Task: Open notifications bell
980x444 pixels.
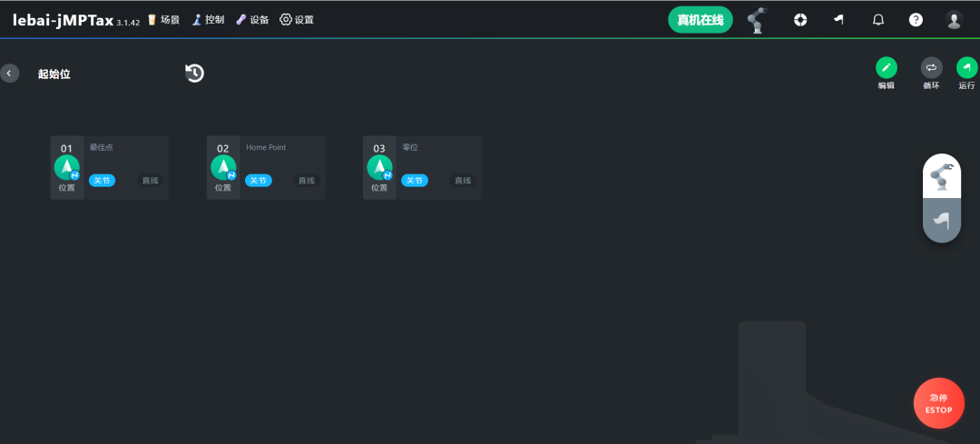Action: 877,20
